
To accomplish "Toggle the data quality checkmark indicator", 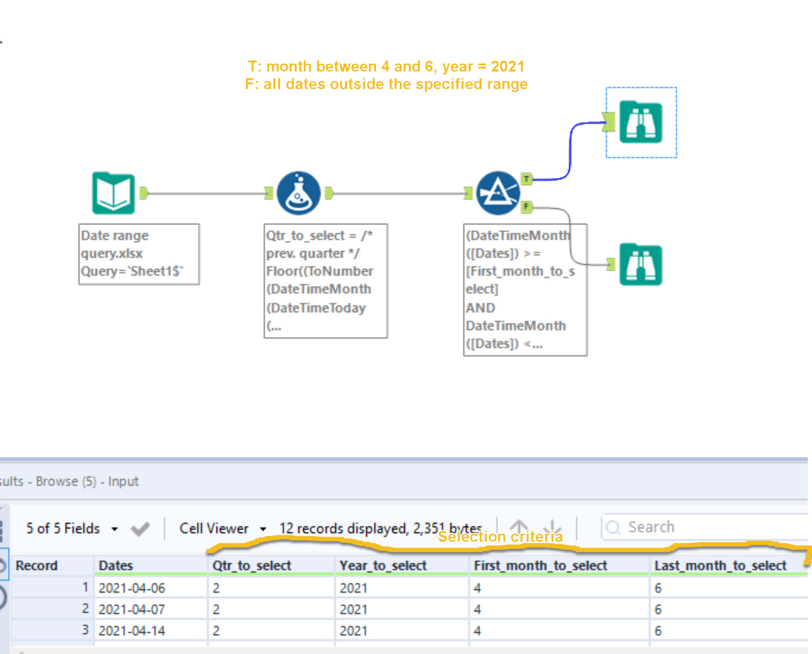I will click(140, 529).
